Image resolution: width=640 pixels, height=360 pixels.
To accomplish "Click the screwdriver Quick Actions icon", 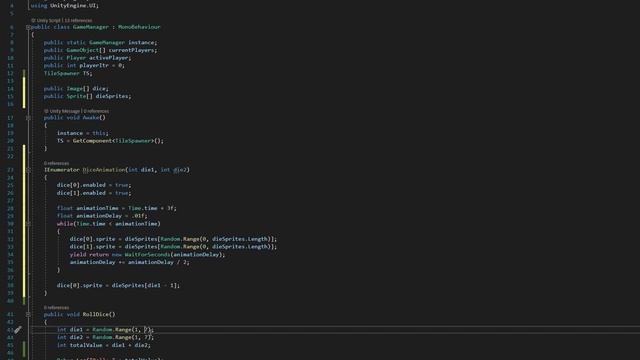I will [x=18, y=330].
